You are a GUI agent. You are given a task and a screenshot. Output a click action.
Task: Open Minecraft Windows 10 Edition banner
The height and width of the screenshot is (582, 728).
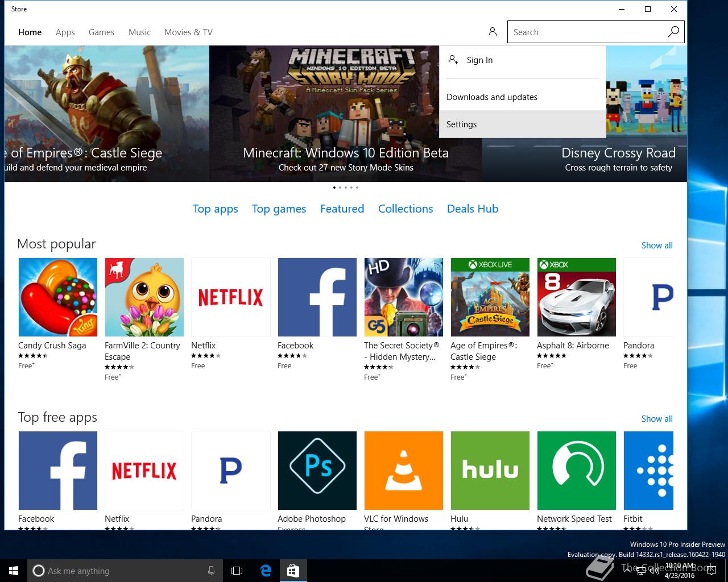(x=346, y=114)
